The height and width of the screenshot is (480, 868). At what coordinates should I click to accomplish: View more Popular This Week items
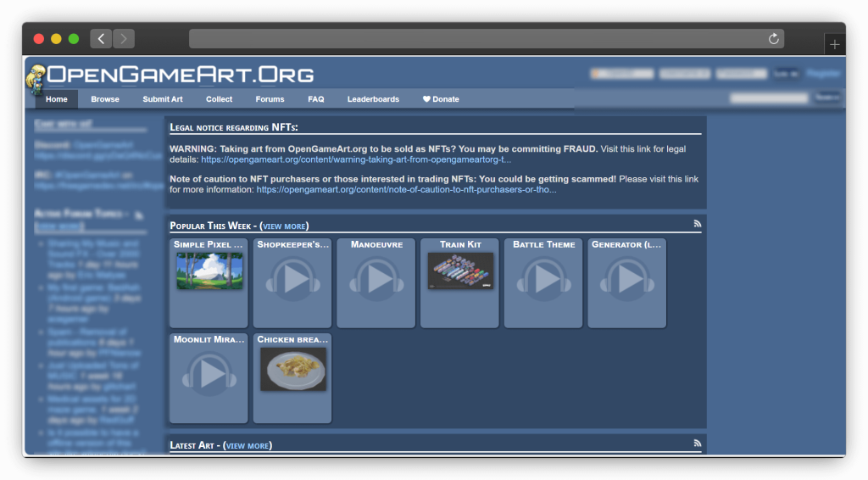284,226
